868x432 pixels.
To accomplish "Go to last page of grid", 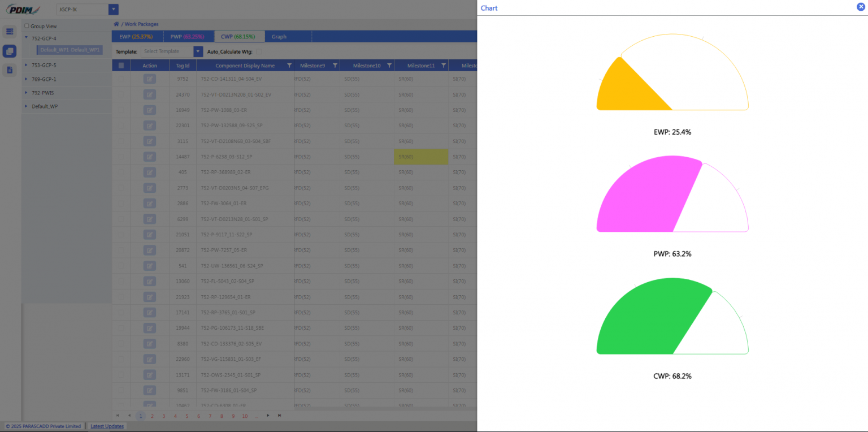I will [x=279, y=416].
